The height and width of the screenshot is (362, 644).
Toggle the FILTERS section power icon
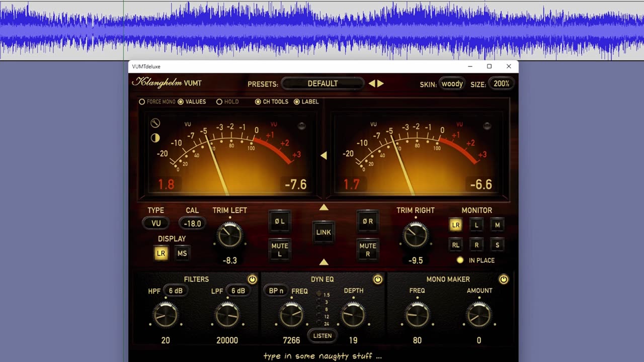(252, 280)
